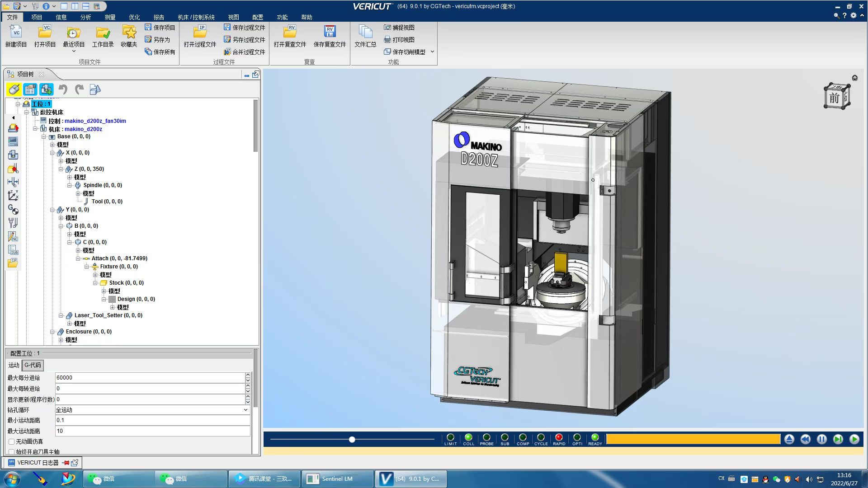Click the undo arrow in project tree toolbar
The height and width of the screenshot is (488, 868).
coord(63,89)
